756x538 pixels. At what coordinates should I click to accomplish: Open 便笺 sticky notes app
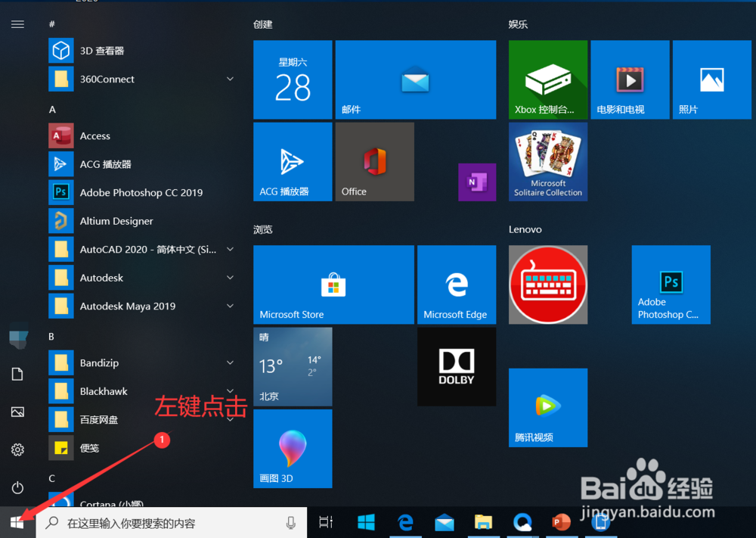143,448
